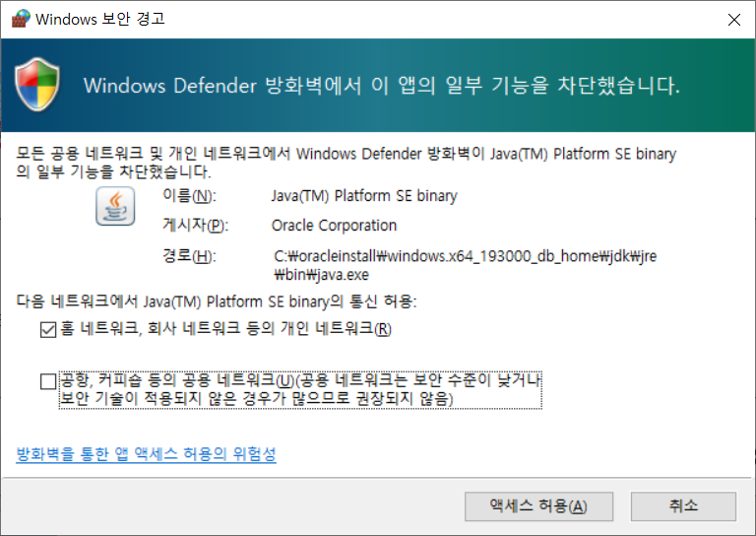The width and height of the screenshot is (756, 536).
Task: Select the name value Java(TM) Platform SE binary
Action: pyautogui.click(x=364, y=196)
